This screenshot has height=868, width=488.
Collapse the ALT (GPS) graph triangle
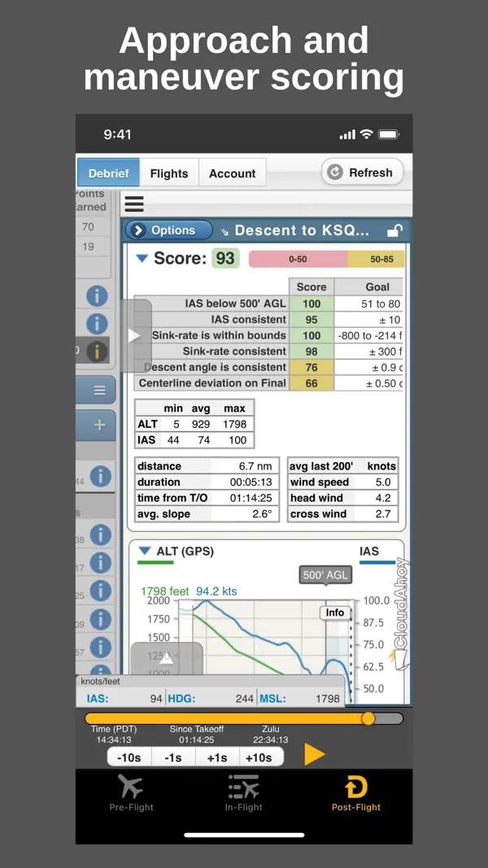click(145, 551)
